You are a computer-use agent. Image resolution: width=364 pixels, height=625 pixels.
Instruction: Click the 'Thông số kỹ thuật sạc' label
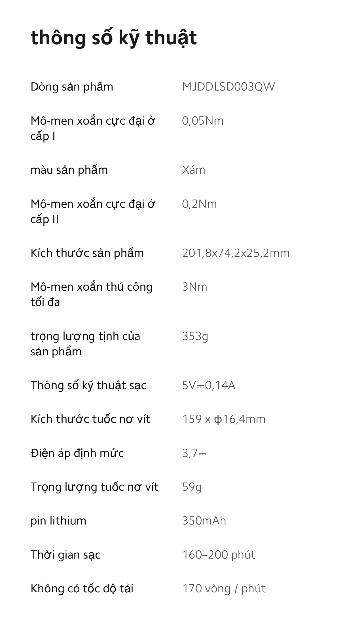88,385
